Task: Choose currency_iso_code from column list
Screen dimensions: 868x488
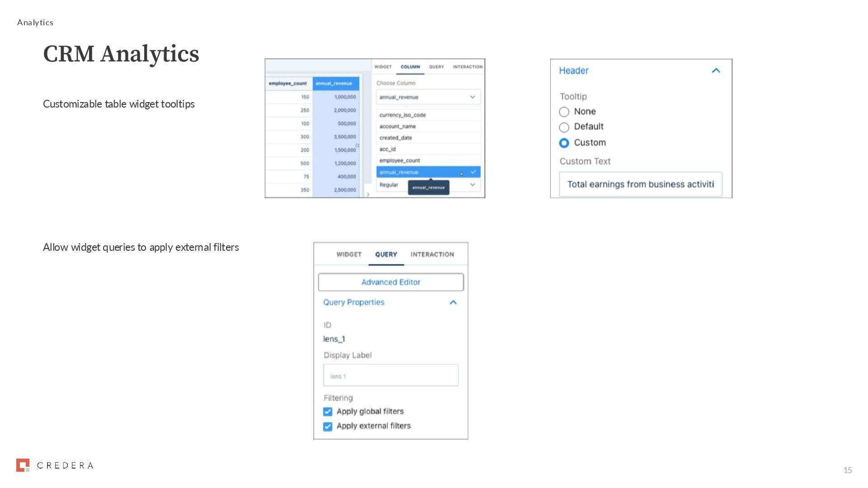Action: pos(402,115)
